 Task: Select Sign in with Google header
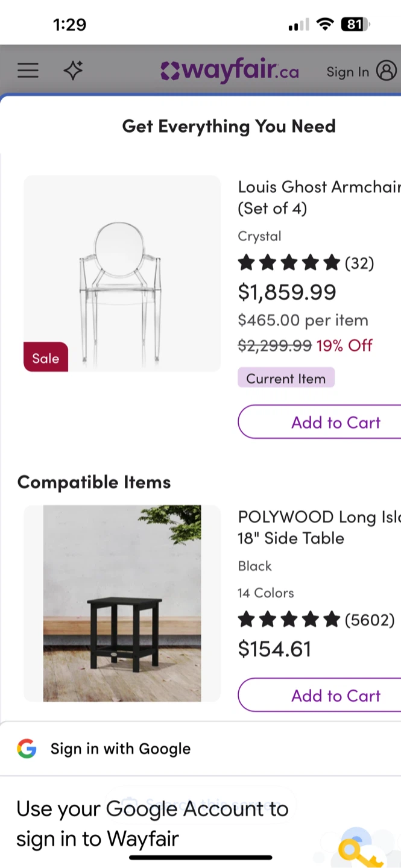(x=121, y=749)
